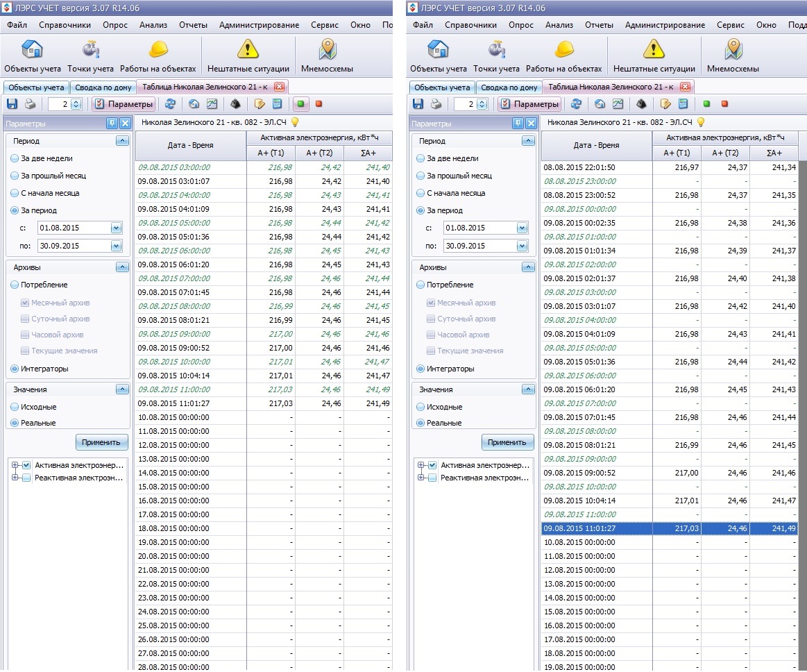This screenshot has width=807, height=672.
Task: Click the calculator icon in left window toolbar
Action: point(277,104)
